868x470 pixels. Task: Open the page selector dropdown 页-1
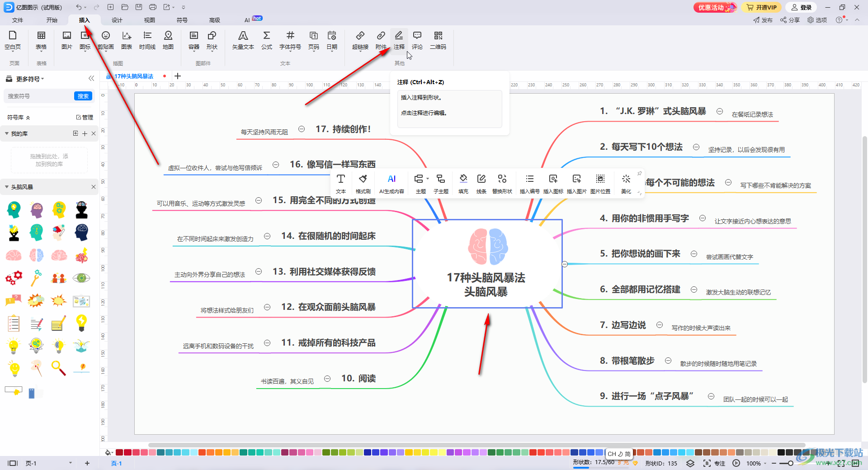pyautogui.click(x=48, y=463)
